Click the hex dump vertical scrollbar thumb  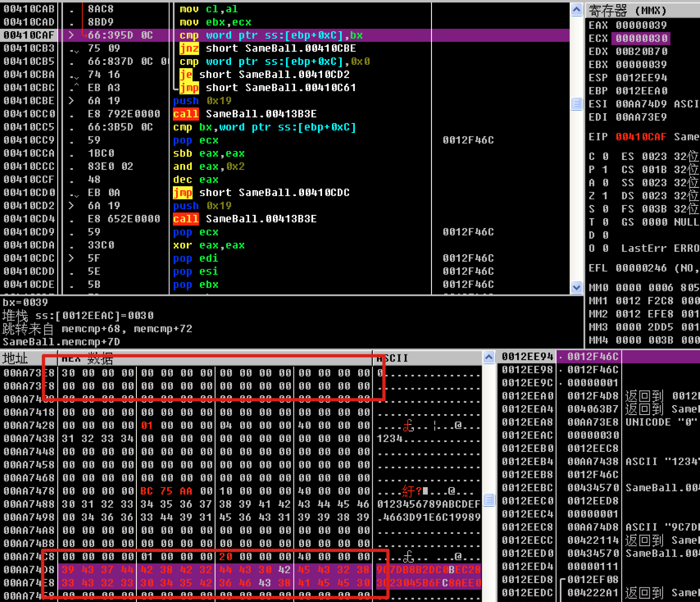tap(489, 499)
